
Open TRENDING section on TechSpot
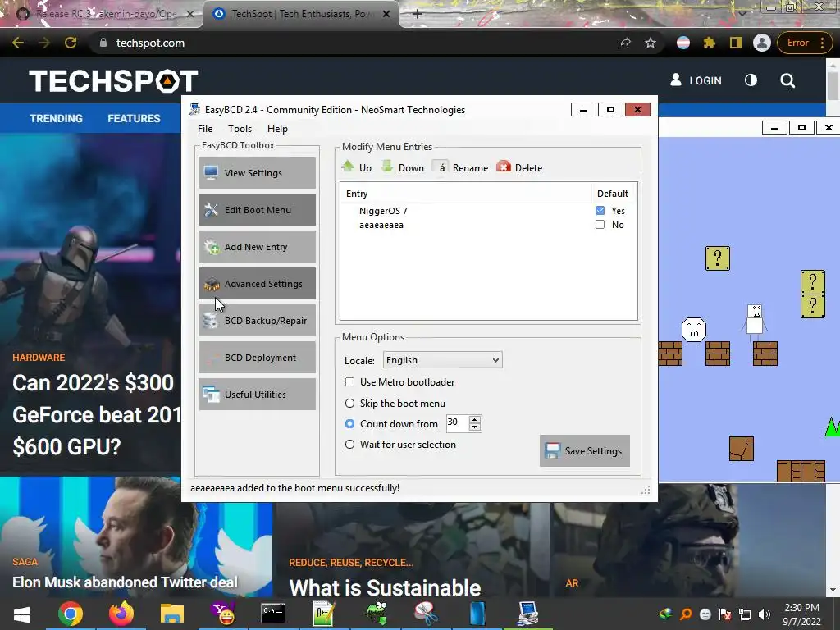(57, 118)
